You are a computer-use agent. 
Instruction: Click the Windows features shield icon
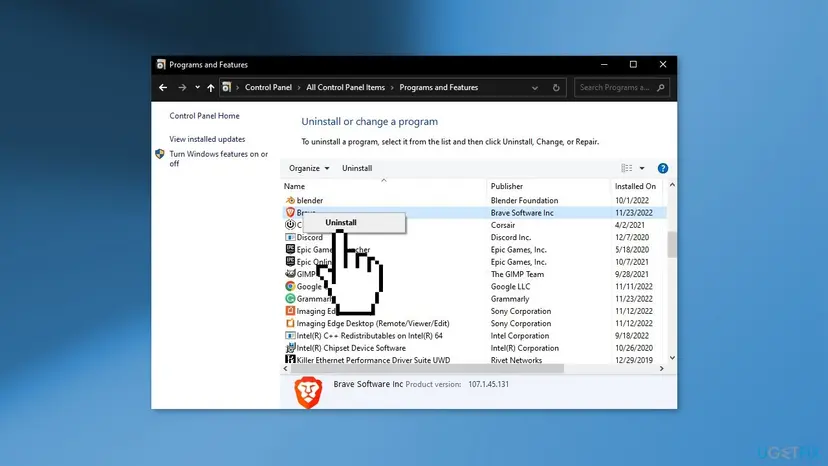point(160,154)
